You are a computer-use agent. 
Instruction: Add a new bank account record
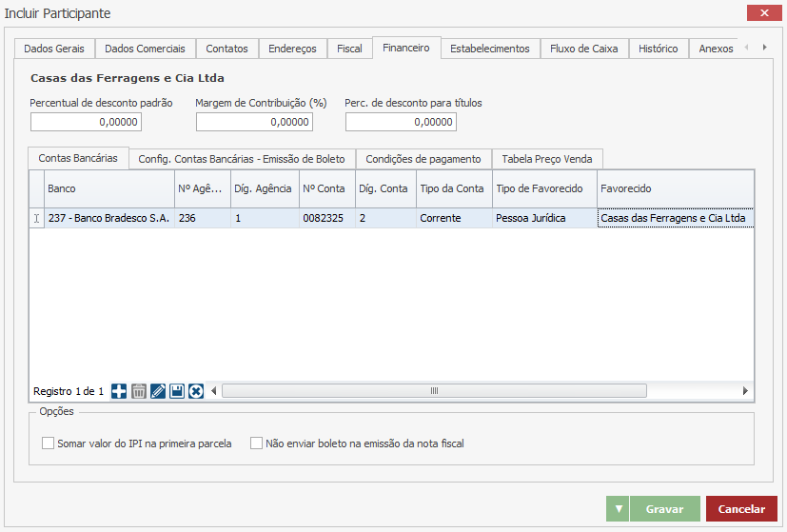(119, 391)
